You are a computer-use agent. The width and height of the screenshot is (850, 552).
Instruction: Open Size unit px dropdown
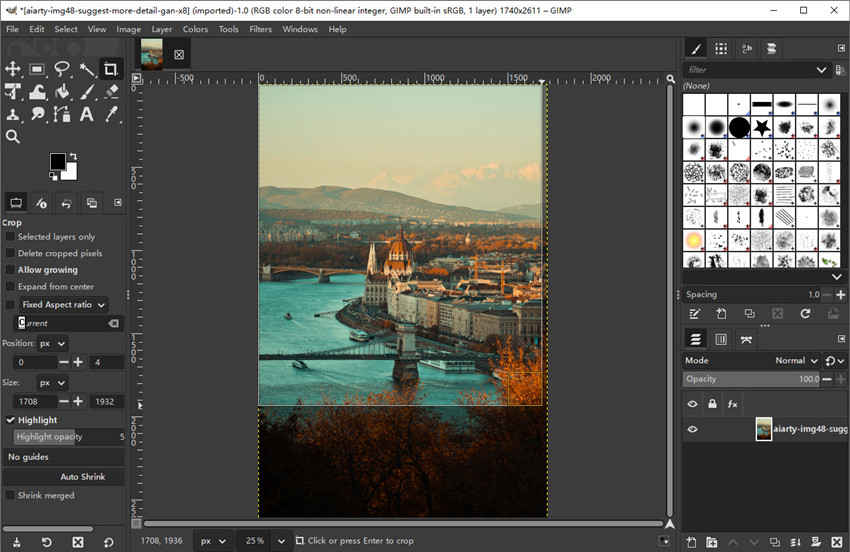coord(53,382)
